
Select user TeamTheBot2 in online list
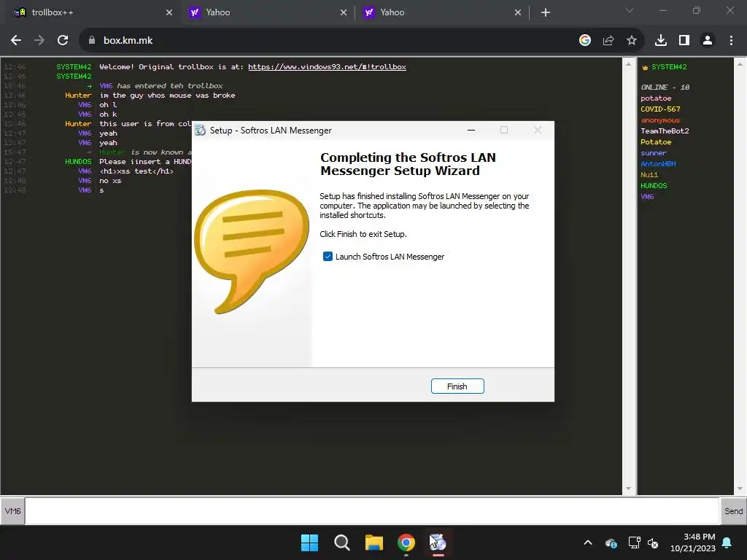point(665,131)
